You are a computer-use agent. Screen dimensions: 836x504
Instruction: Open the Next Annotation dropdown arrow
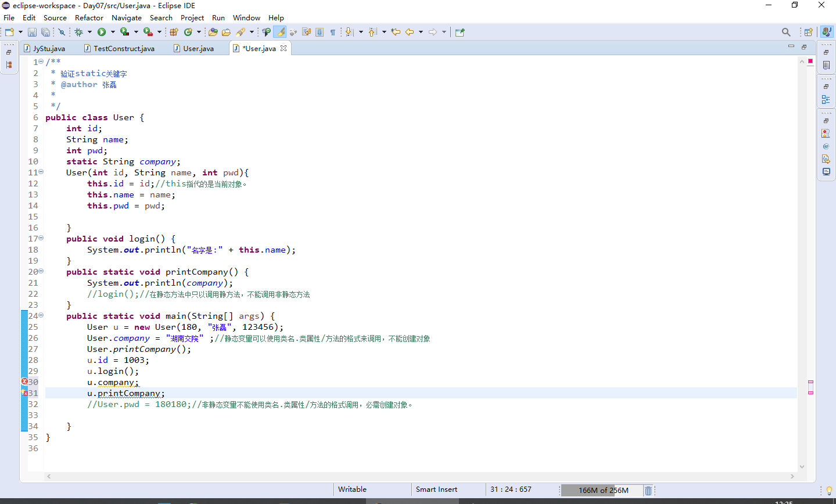click(361, 32)
